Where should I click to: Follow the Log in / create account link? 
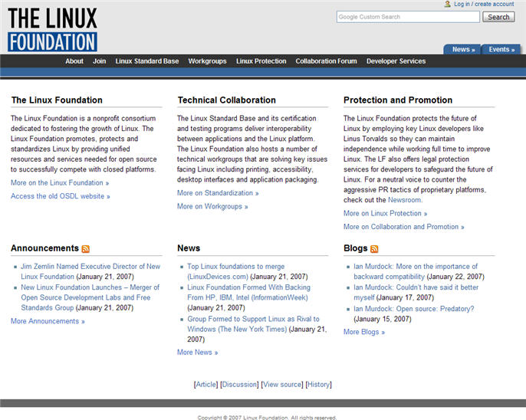[x=484, y=5]
